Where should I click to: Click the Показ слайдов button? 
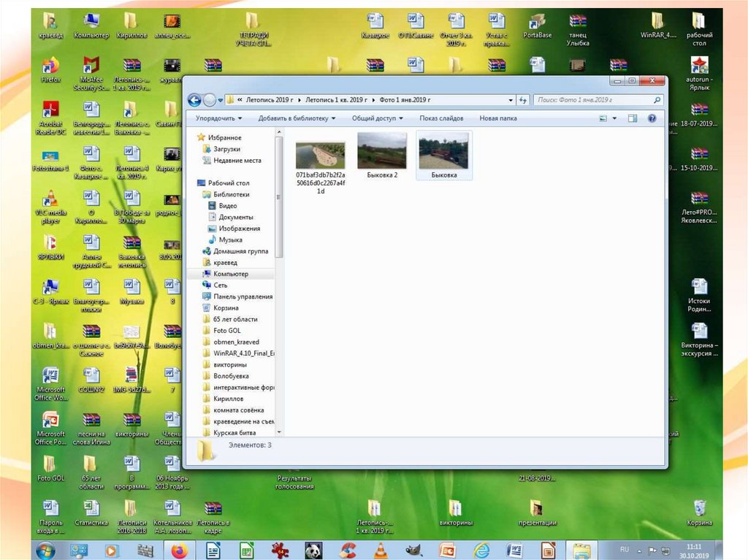pyautogui.click(x=441, y=118)
